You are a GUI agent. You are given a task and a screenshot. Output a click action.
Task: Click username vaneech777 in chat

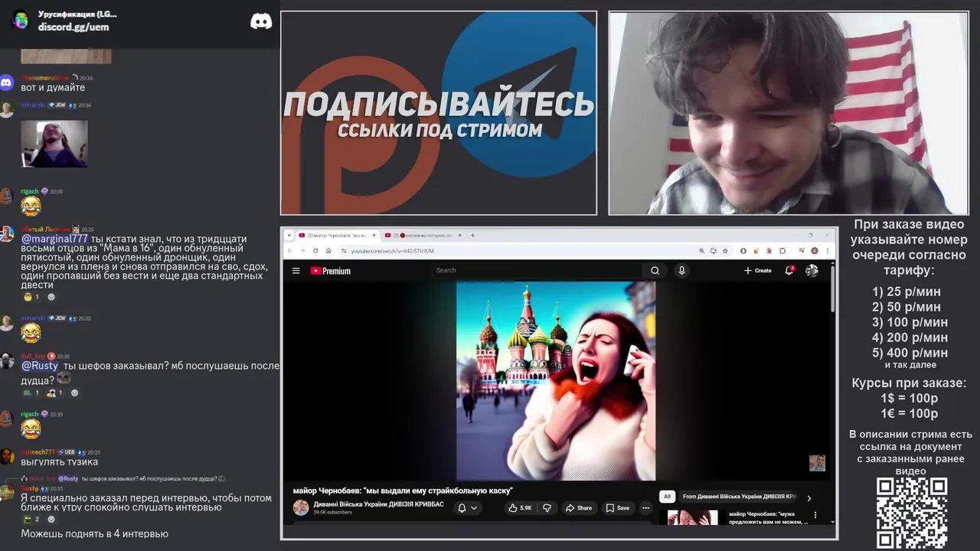click(x=38, y=452)
